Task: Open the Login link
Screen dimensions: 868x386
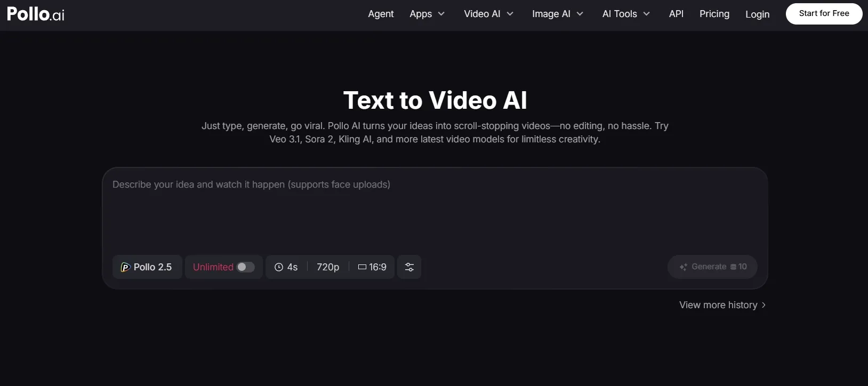Action: click(757, 14)
